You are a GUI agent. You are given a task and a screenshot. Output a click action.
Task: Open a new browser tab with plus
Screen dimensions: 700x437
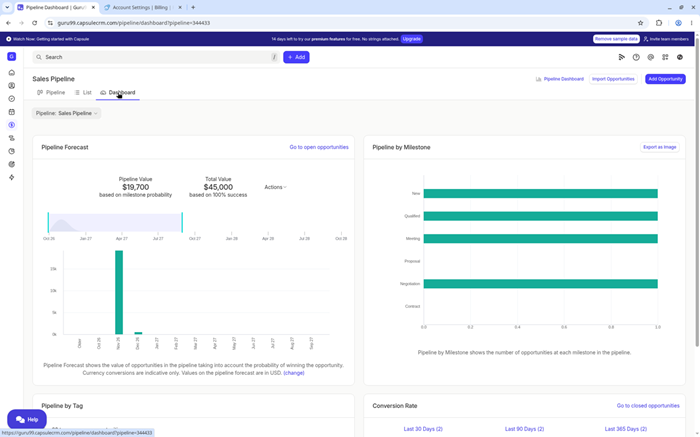[193, 8]
